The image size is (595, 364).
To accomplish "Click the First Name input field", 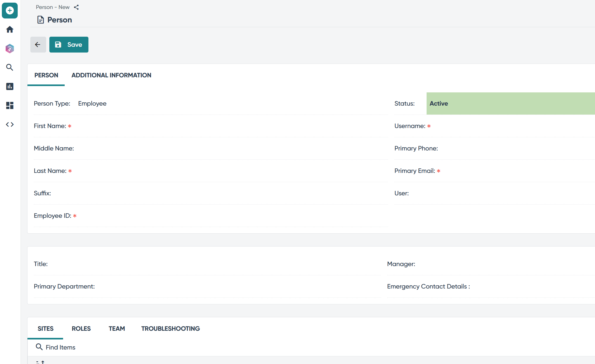I will click(230, 126).
